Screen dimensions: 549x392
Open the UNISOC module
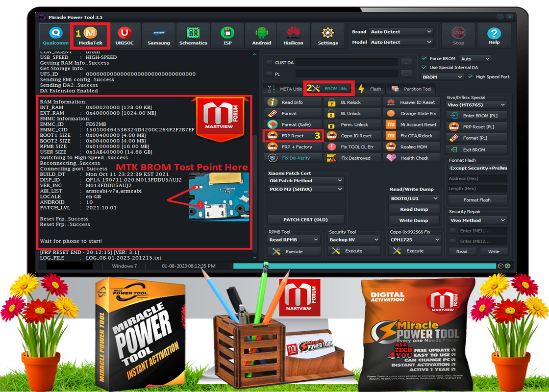125,36
